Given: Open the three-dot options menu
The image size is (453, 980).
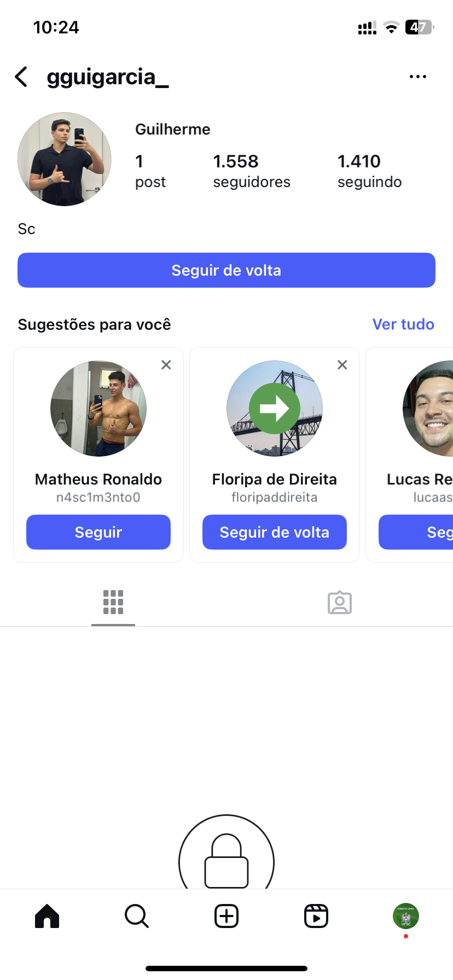Looking at the screenshot, I should 417,77.
